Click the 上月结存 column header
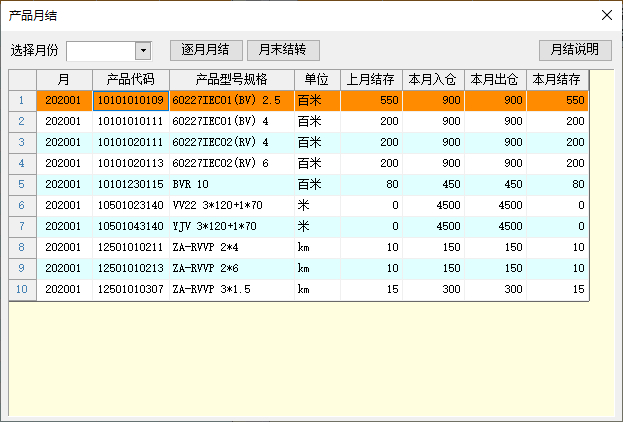Image resolution: width=623 pixels, height=422 pixels. 371,80
